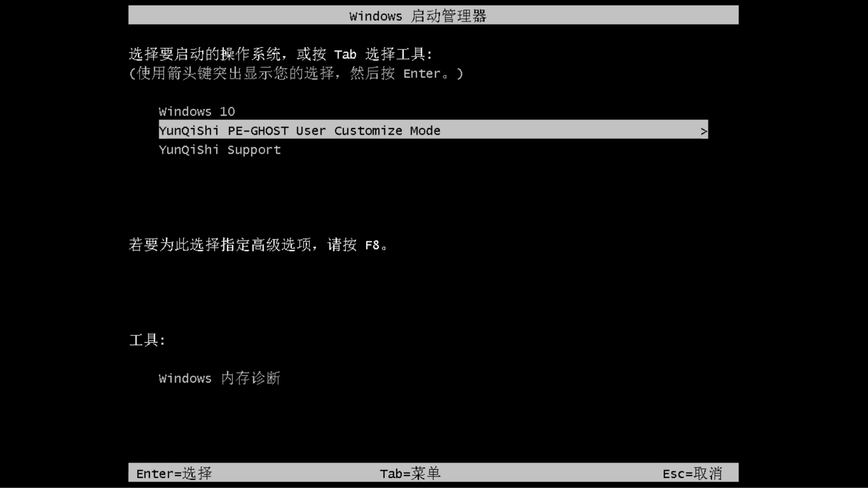
Task: Select YunQiShi Support option
Action: (x=220, y=150)
